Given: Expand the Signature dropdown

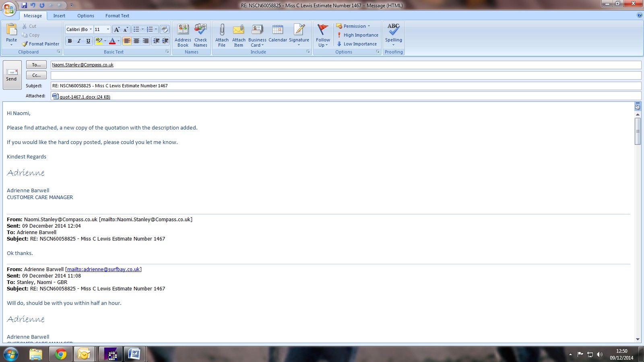Looking at the screenshot, I should [x=299, y=45].
